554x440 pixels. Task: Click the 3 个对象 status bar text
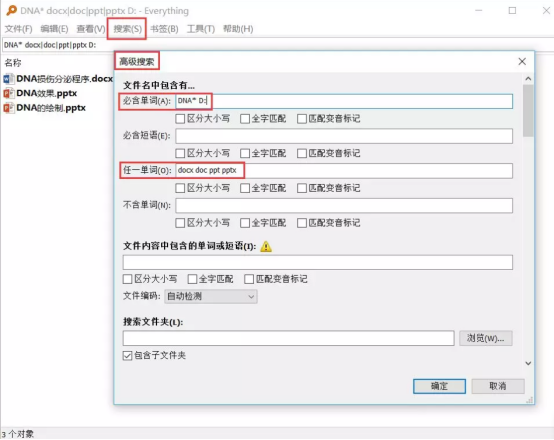pos(18,434)
